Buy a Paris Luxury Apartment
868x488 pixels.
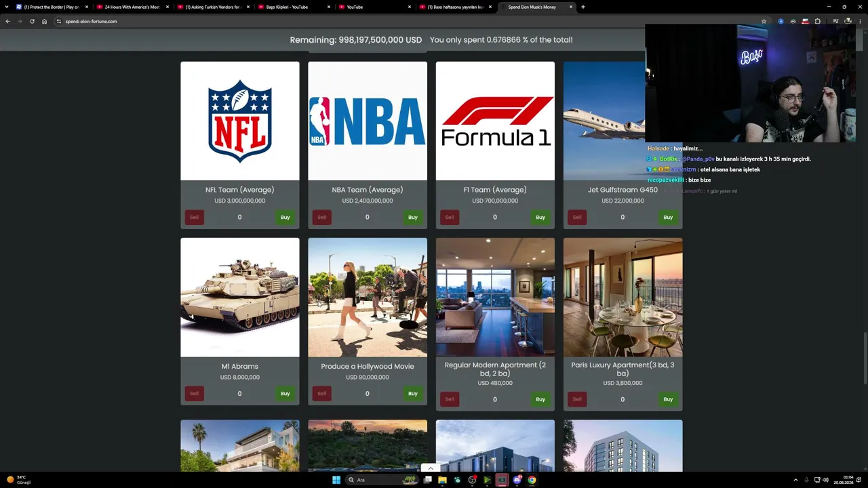pos(668,399)
